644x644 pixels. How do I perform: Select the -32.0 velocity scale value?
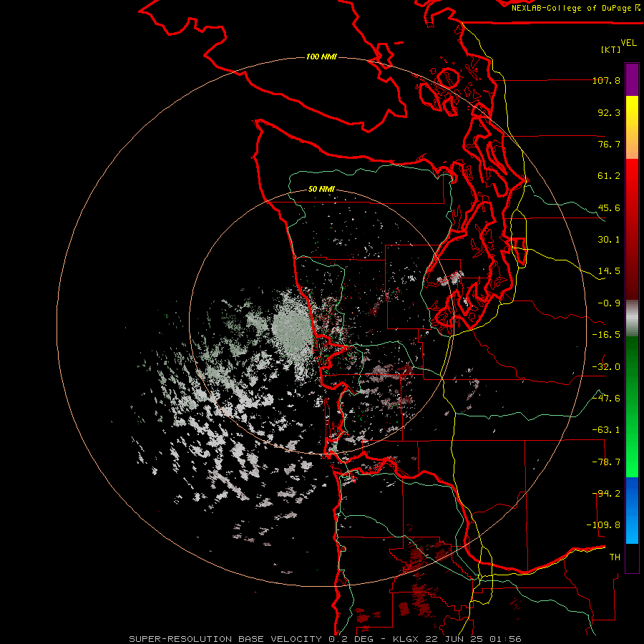click(x=606, y=367)
